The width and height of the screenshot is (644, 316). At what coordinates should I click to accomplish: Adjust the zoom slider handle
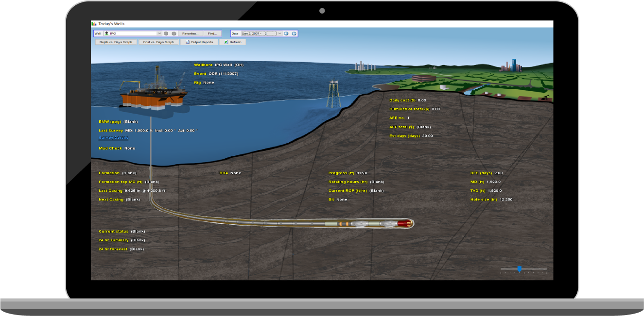[x=520, y=268]
